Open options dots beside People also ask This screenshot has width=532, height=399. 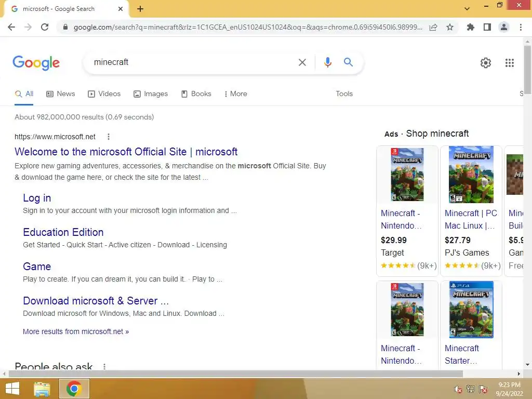pyautogui.click(x=104, y=366)
